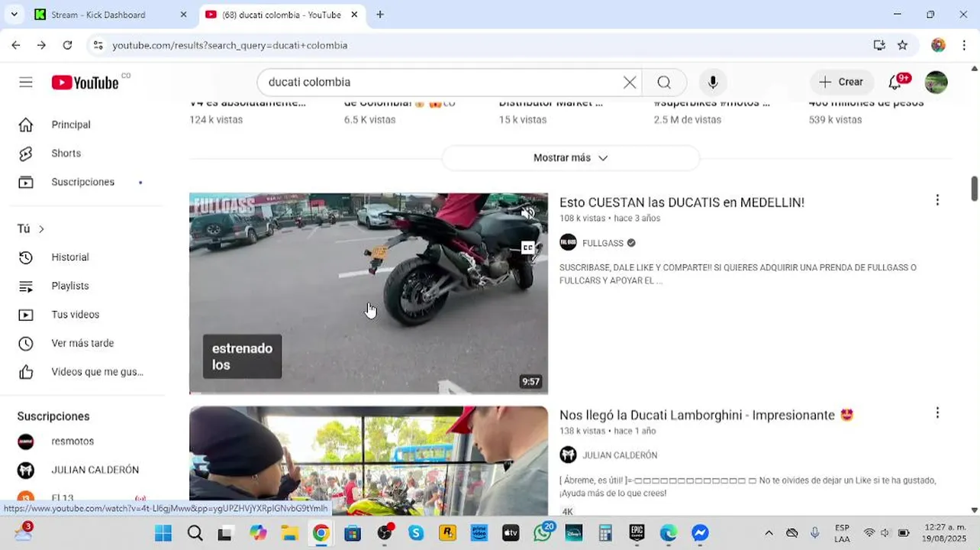
Task: Open File Explorer from taskbar
Action: 289,533
